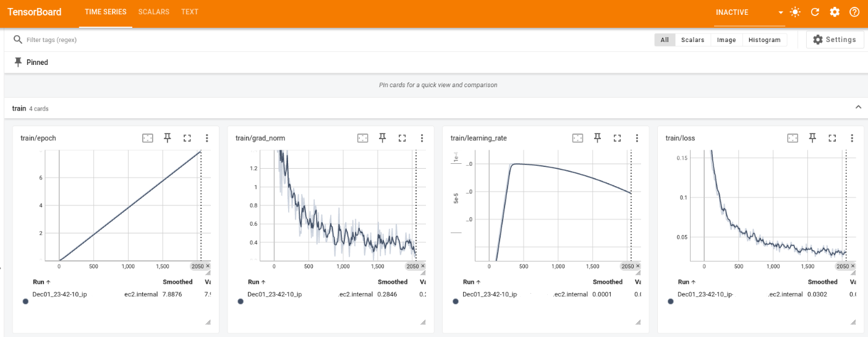Open the gear settings in orange header
Image resolution: width=868 pixels, height=337 pixels.
click(x=835, y=12)
